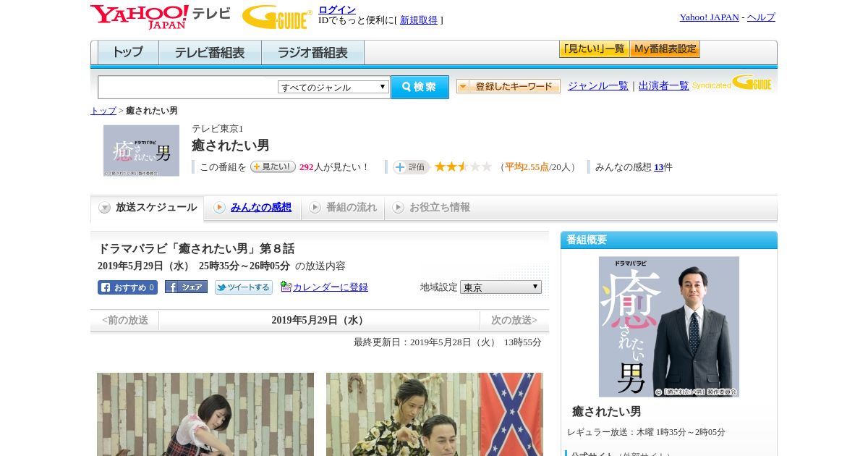Click トップ in the breadcrumb
This screenshot has height=456, width=868.
pos(103,111)
